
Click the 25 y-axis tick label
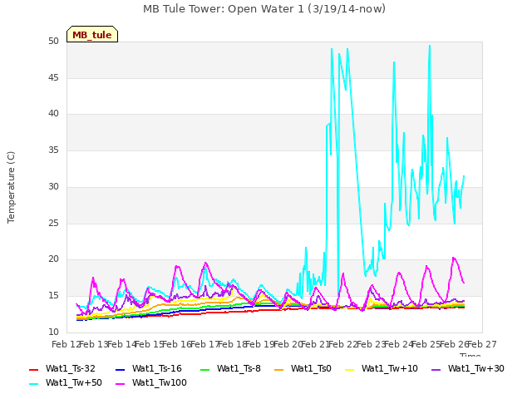pyautogui.click(x=53, y=223)
